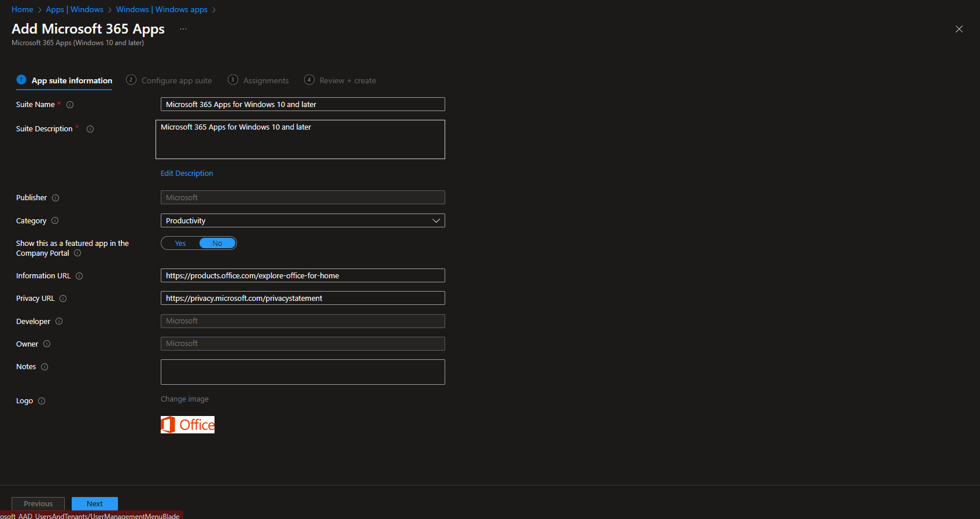The height and width of the screenshot is (519, 980).
Task: Click the disabled Developer field
Action: 303,321
